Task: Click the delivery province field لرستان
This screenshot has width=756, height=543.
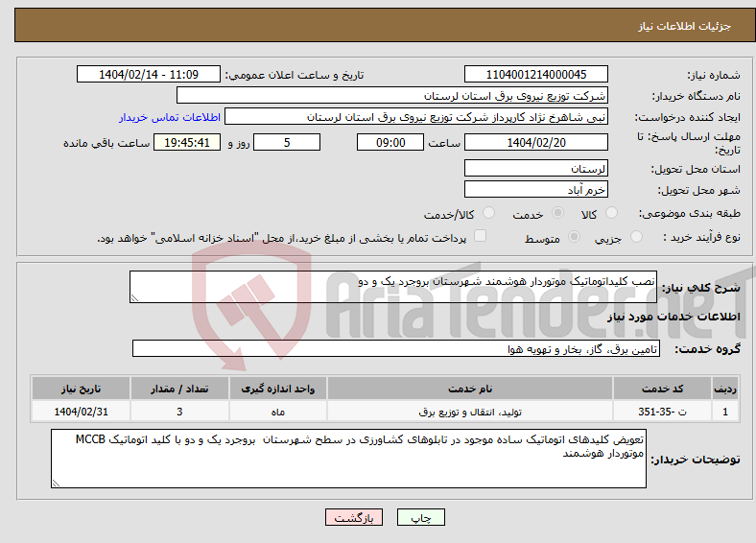Action: 536,168
